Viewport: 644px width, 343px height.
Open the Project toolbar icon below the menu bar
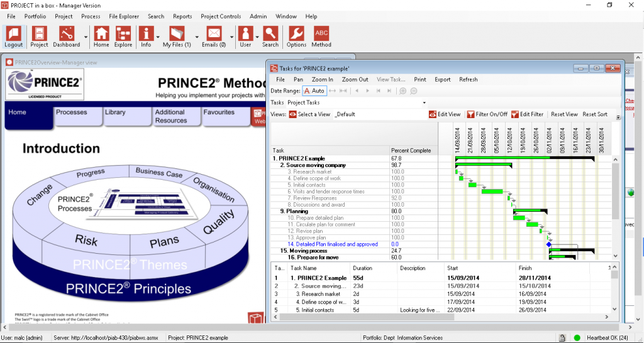(x=40, y=37)
